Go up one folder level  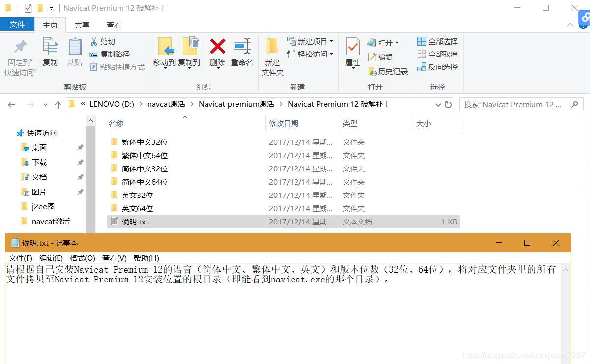click(58, 104)
